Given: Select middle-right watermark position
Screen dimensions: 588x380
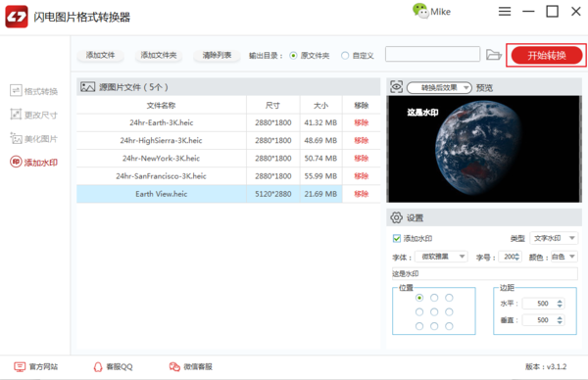Looking at the screenshot, I should click(x=449, y=311).
